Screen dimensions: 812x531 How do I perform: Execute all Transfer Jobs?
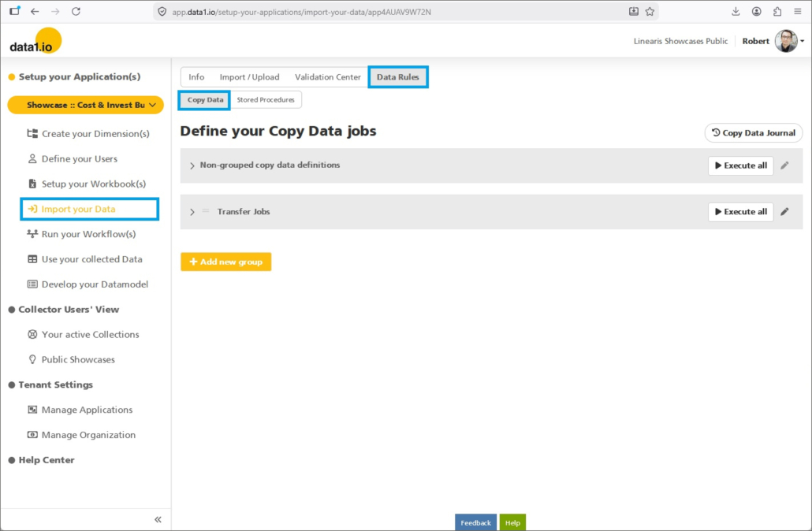740,212
